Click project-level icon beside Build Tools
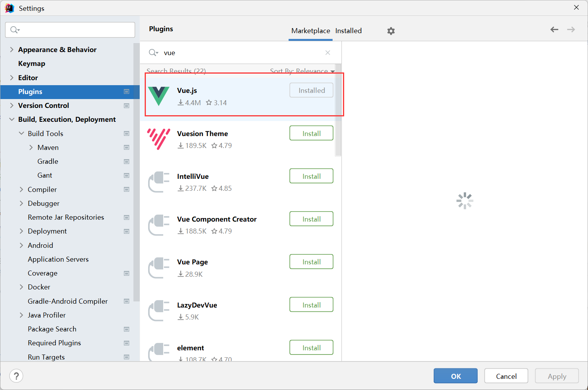The width and height of the screenshot is (588, 390). coord(126,134)
